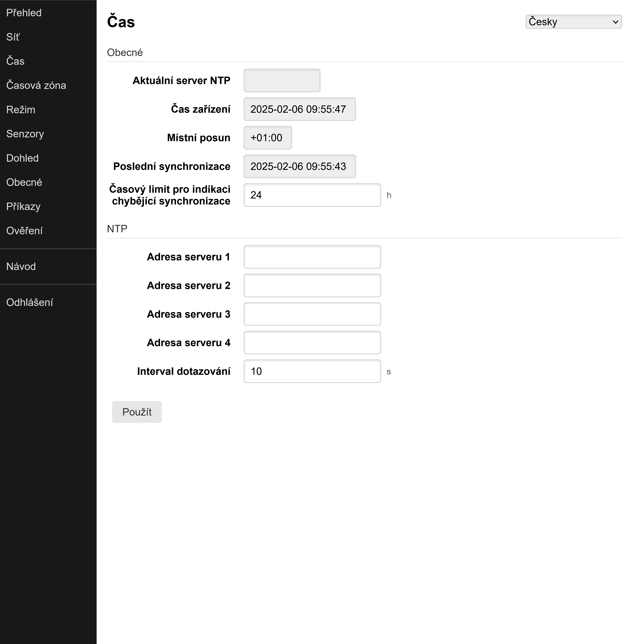Click the Použít apply button
Screen dimensions: 644x644
(x=137, y=412)
